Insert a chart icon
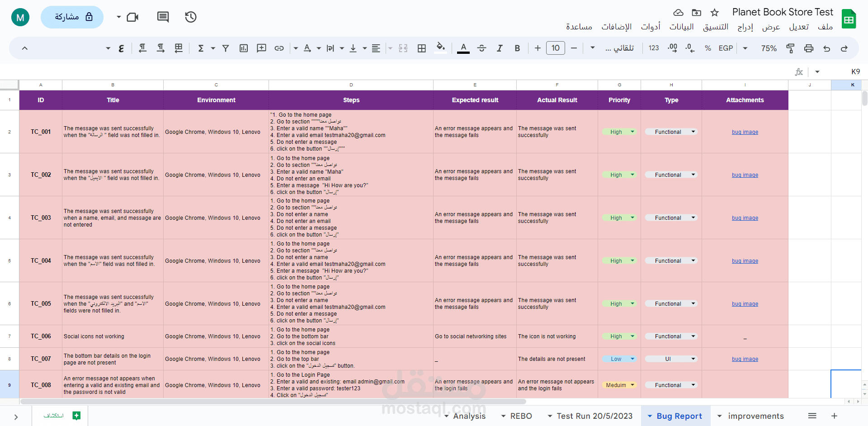The height and width of the screenshot is (426, 868). (244, 48)
